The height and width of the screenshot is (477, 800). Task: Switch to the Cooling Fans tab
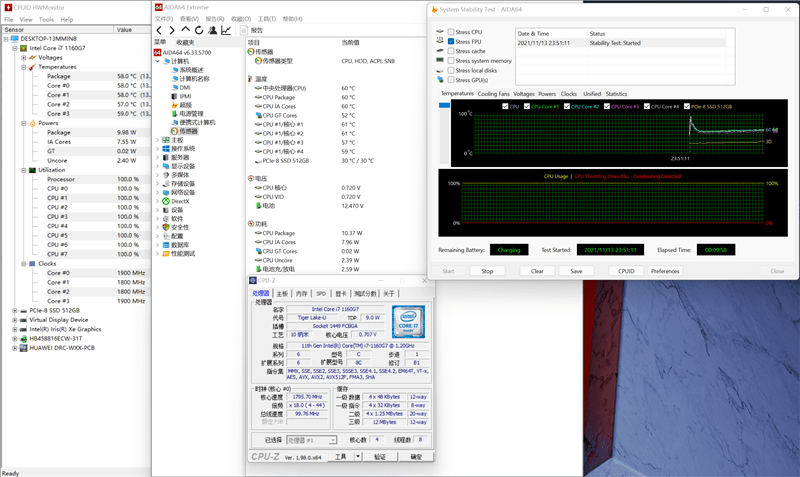pyautogui.click(x=493, y=93)
